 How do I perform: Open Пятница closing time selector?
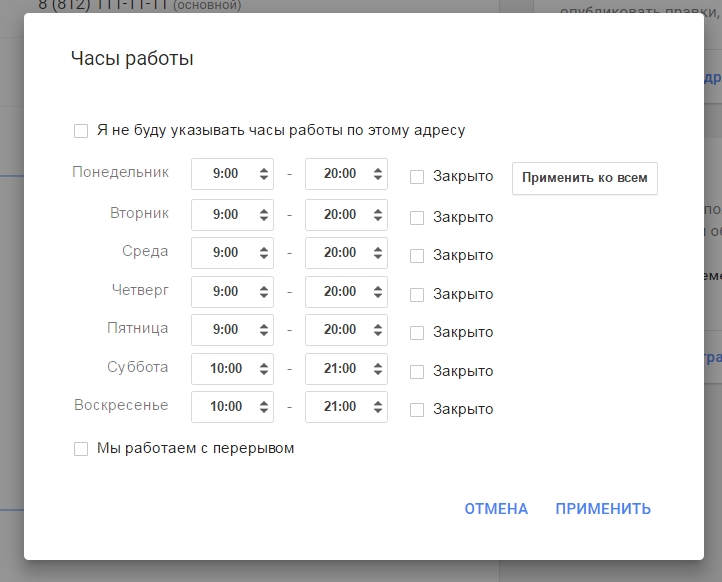tap(346, 329)
